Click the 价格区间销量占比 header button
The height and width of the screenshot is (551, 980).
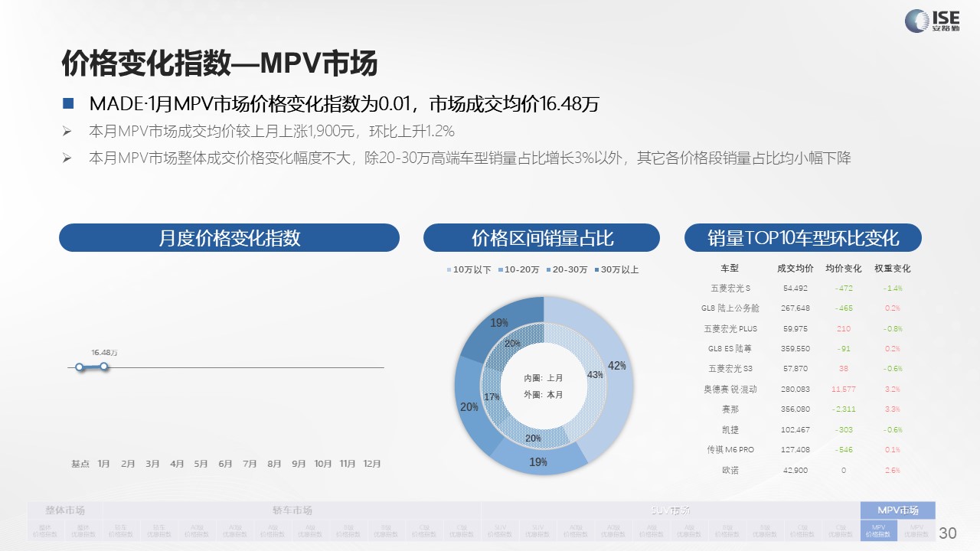pyautogui.click(x=541, y=238)
